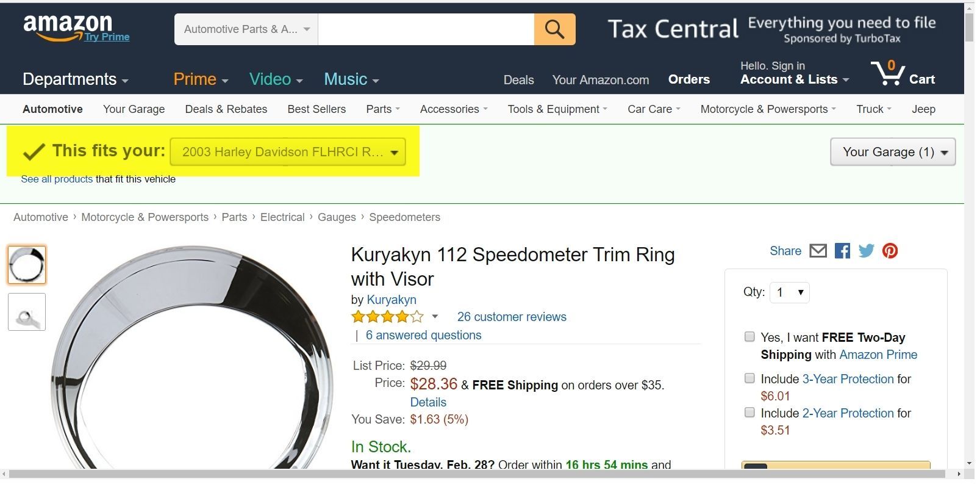Click into the search text field
The width and height of the screenshot is (980, 484).
(x=426, y=29)
